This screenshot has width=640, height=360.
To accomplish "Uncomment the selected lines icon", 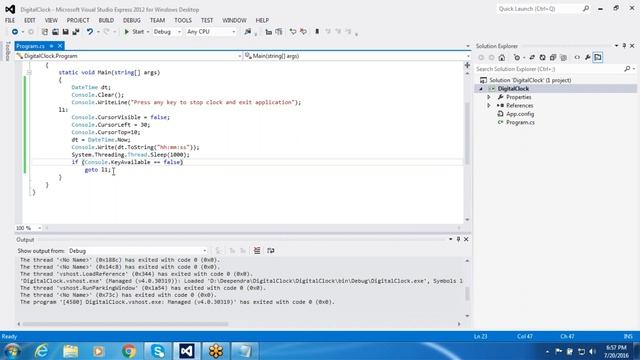I will tap(303, 31).
